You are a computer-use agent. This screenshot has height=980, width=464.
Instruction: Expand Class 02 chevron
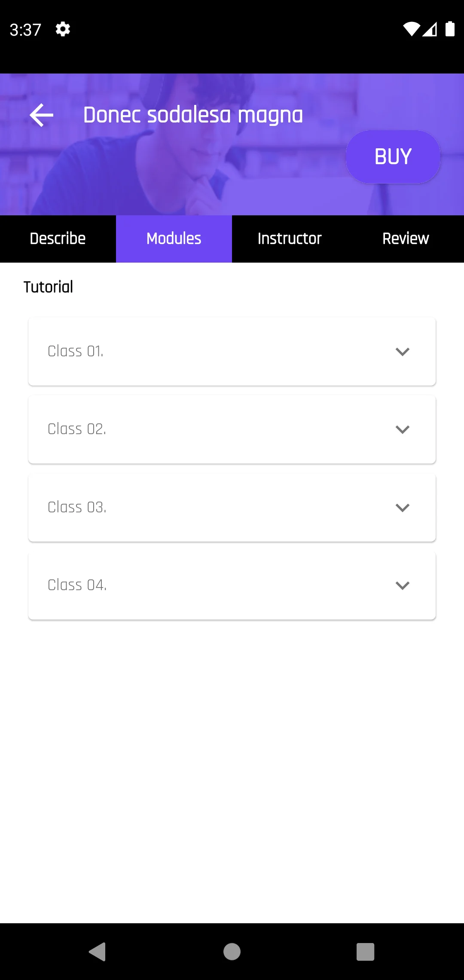(402, 429)
